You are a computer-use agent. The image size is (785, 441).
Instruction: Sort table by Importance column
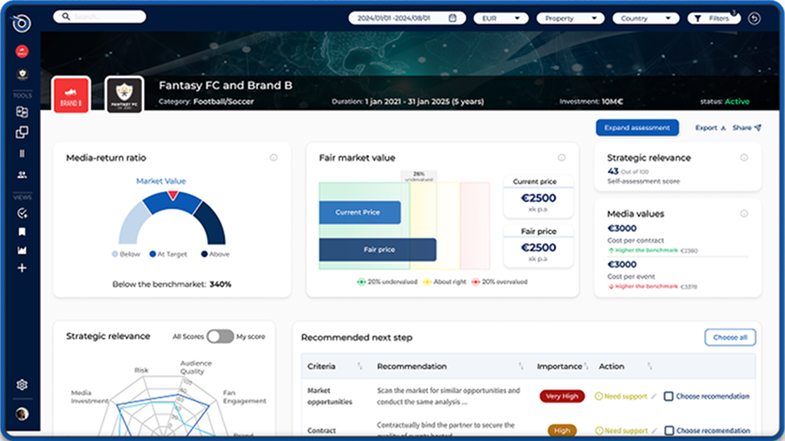[587, 367]
